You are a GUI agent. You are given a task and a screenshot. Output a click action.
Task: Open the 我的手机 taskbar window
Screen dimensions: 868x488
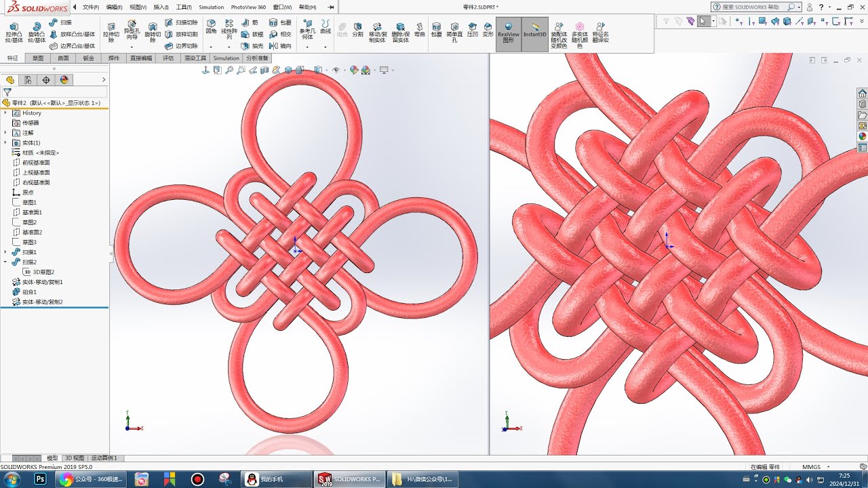coord(277,479)
